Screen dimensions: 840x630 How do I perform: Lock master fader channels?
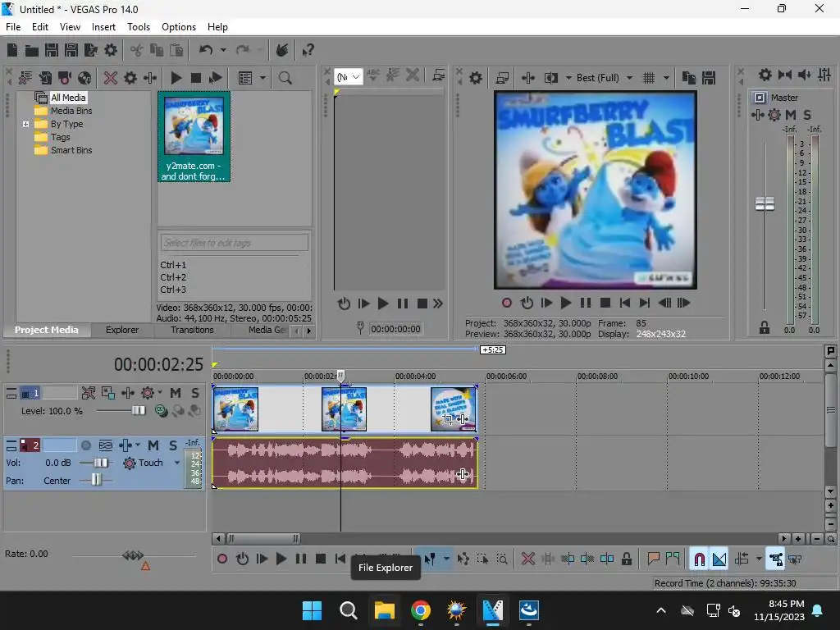tap(765, 328)
